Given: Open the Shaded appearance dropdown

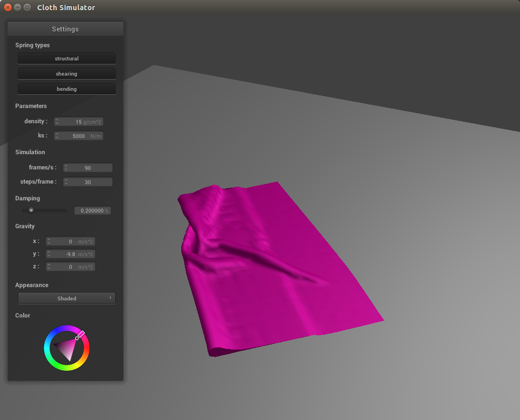Looking at the screenshot, I should tap(67, 298).
